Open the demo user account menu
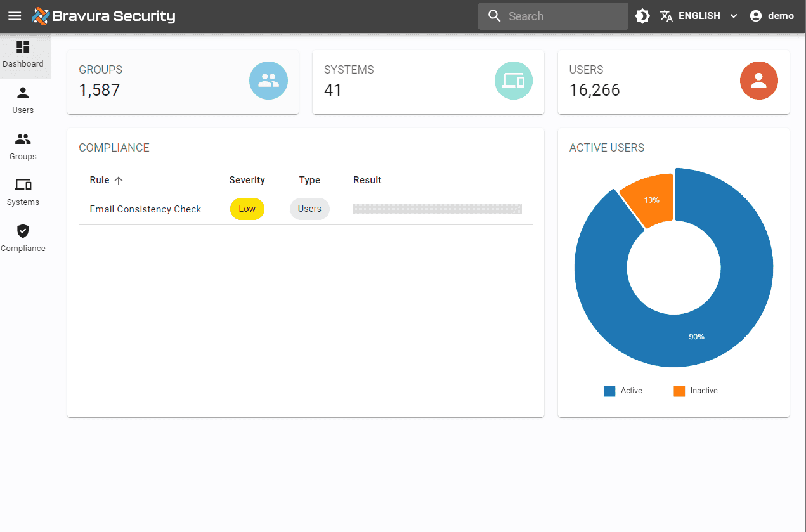Screen dimensions: 806x532 (x=772, y=16)
